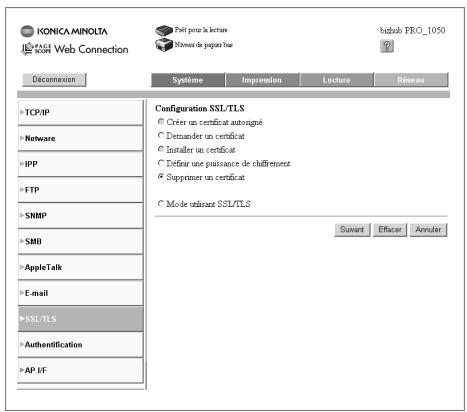Click the Déconnexion button
This screenshot has width=467, height=412.
[x=54, y=80]
